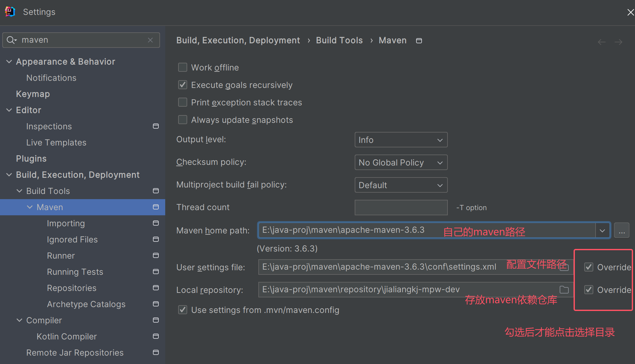Enable the Work offline checkbox
This screenshot has width=635, height=364.
pos(183,67)
